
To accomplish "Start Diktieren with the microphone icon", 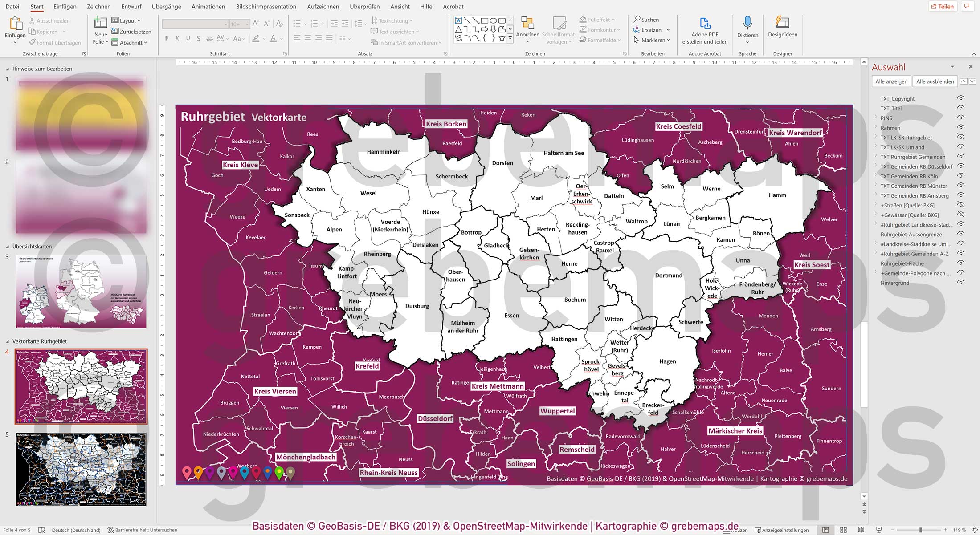I will click(x=747, y=26).
